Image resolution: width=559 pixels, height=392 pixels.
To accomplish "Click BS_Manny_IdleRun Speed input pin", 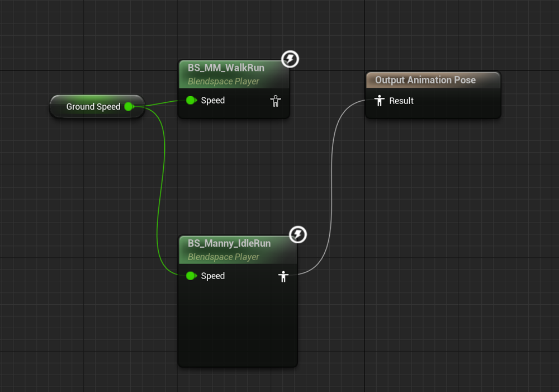I will pyautogui.click(x=191, y=276).
